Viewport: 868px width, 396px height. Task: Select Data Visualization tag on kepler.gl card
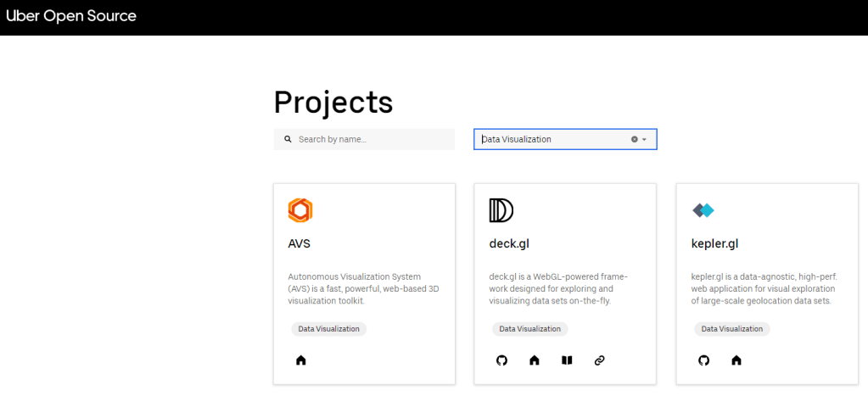[731, 329]
